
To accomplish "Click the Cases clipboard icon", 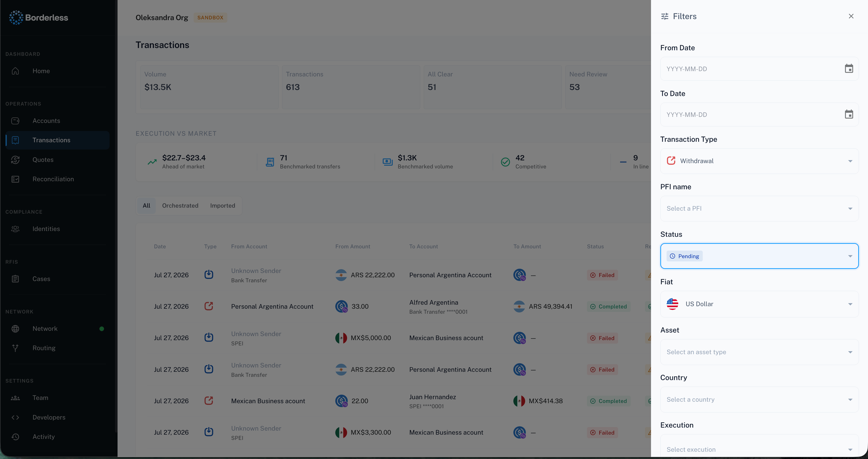I will coord(15,279).
